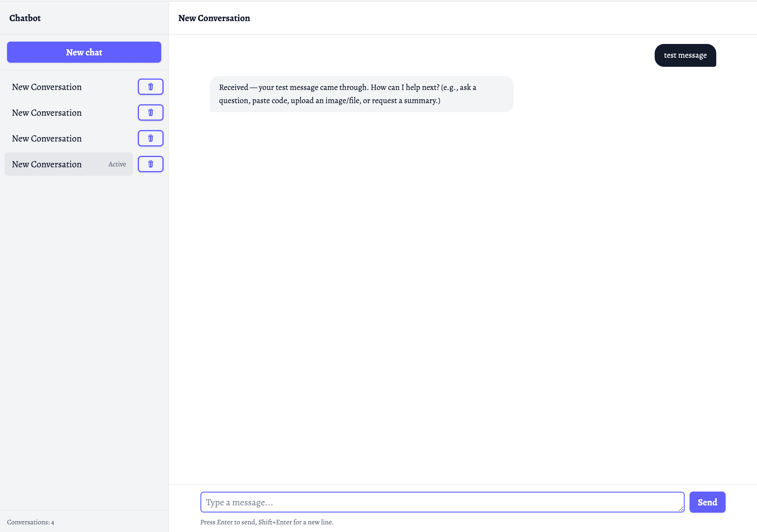Select the second New Conversation in the sidebar
The width and height of the screenshot is (757, 532).
[47, 112]
